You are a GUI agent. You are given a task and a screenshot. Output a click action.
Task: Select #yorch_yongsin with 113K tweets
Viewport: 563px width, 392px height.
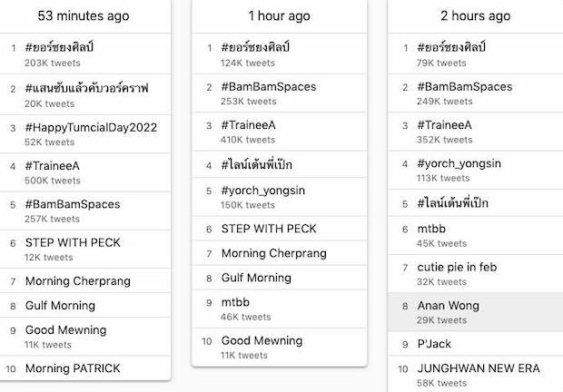(x=459, y=163)
